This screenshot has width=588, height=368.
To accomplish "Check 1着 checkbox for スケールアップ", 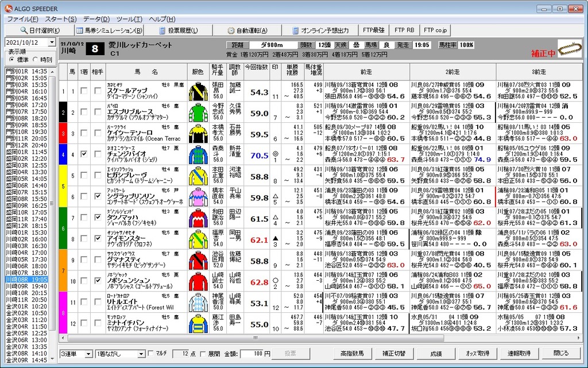I will point(84,91).
